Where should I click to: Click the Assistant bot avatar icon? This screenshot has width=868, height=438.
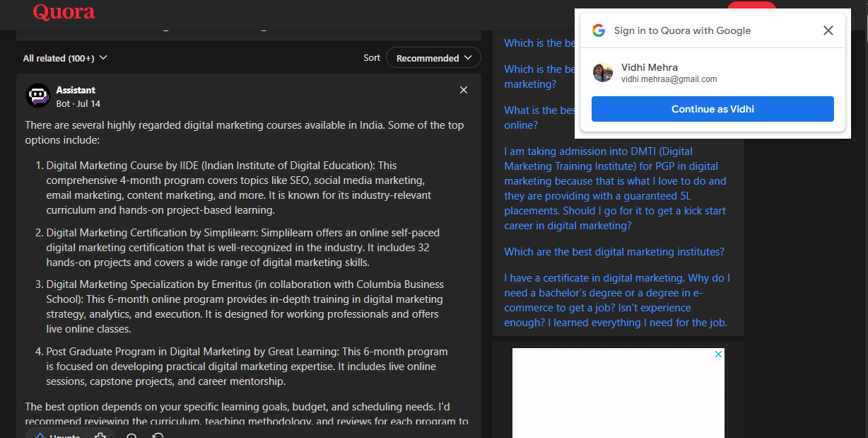38,96
